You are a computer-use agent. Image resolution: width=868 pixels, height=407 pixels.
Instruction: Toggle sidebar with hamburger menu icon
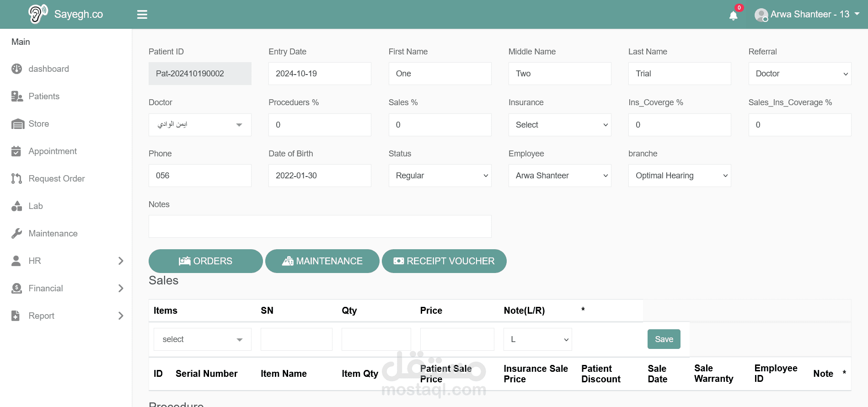(142, 15)
